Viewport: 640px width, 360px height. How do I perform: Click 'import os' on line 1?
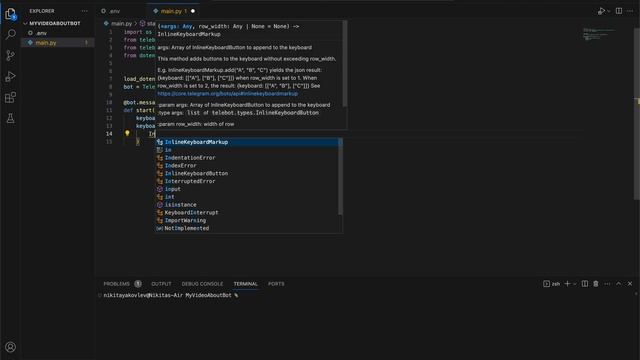point(138,32)
